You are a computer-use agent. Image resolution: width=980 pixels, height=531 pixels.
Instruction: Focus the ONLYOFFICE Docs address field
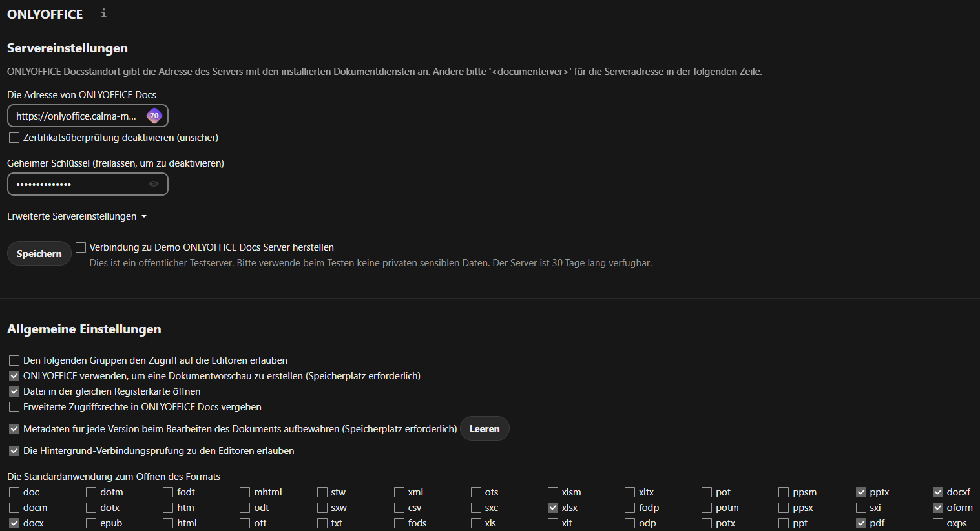pos(88,116)
